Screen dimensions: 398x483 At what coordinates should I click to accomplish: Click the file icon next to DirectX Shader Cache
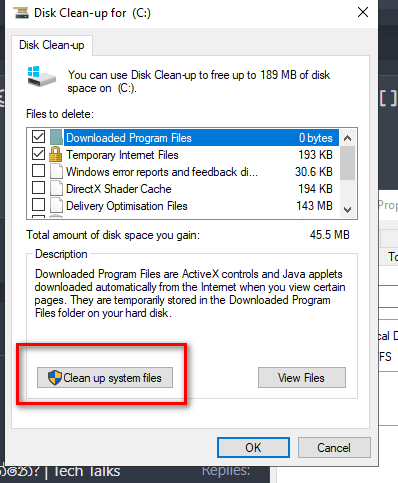click(x=56, y=189)
